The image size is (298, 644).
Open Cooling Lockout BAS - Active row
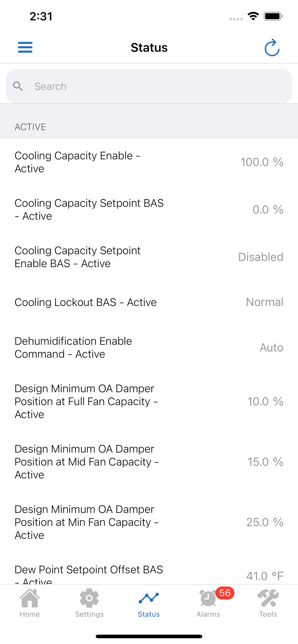tap(149, 302)
